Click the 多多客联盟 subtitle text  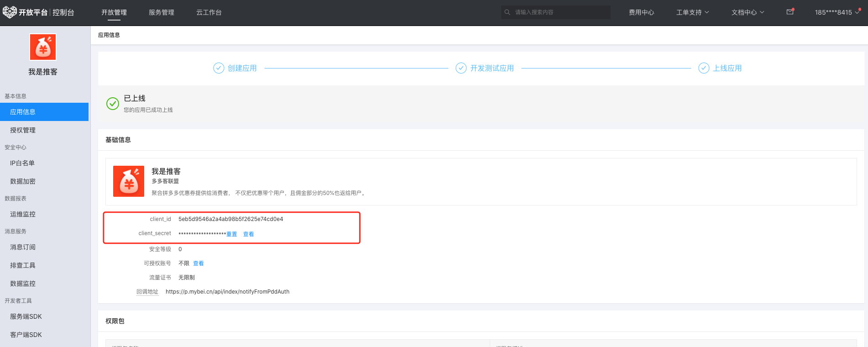(x=165, y=181)
